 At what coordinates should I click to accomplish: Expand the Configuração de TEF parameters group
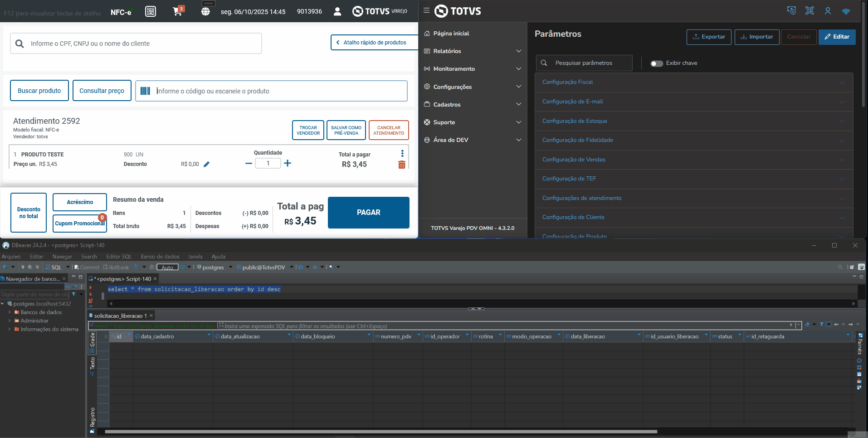click(x=694, y=179)
